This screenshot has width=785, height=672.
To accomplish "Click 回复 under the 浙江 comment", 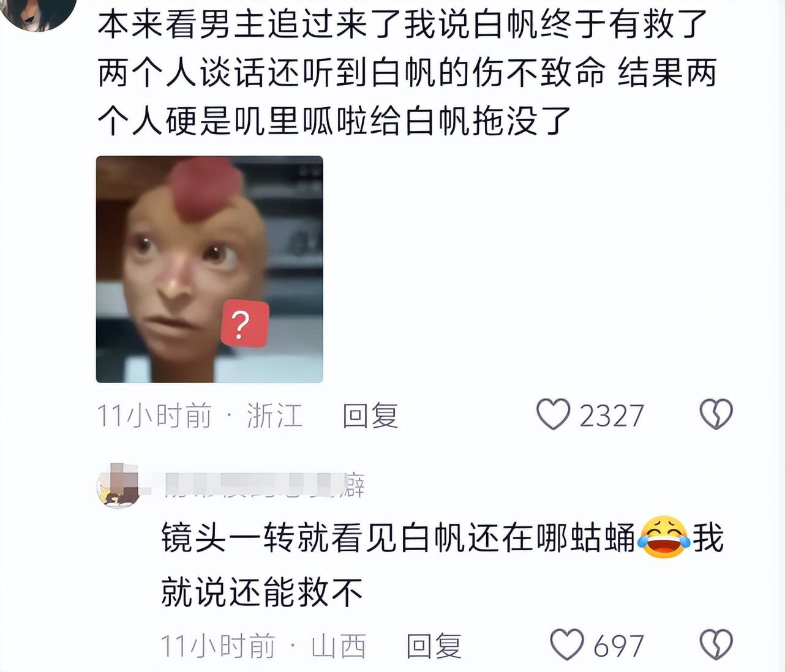I will pyautogui.click(x=370, y=416).
